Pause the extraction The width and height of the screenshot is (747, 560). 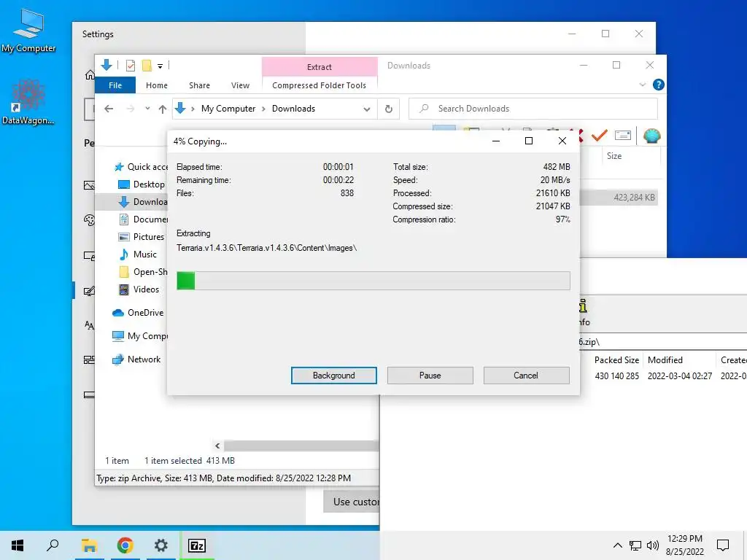[430, 376]
